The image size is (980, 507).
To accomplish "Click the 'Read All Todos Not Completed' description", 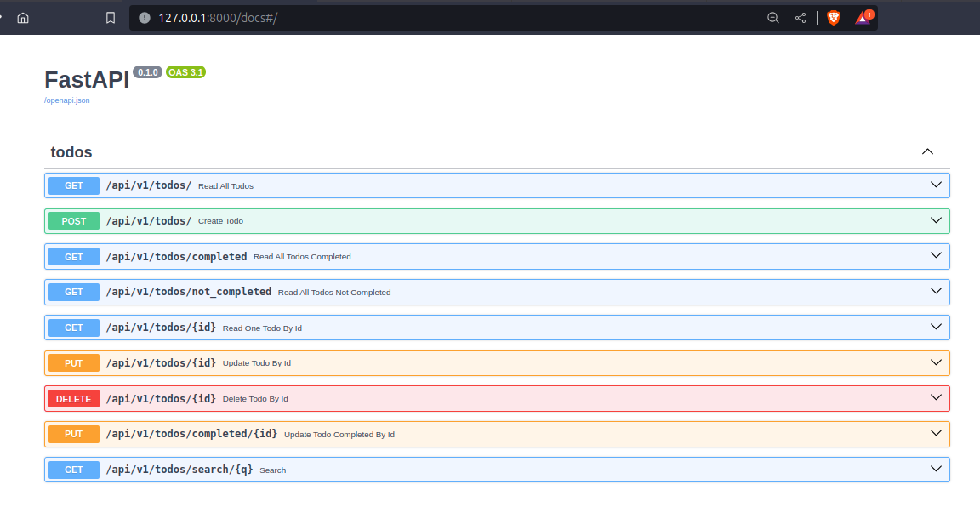I will click(x=334, y=293).
